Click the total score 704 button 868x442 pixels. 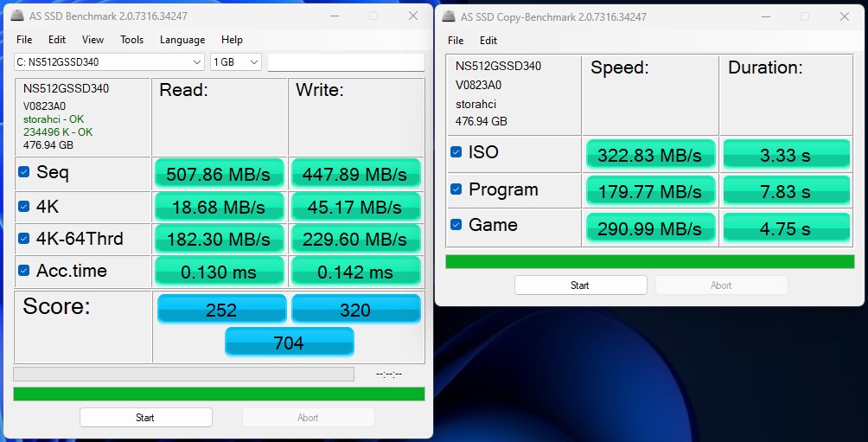(289, 343)
